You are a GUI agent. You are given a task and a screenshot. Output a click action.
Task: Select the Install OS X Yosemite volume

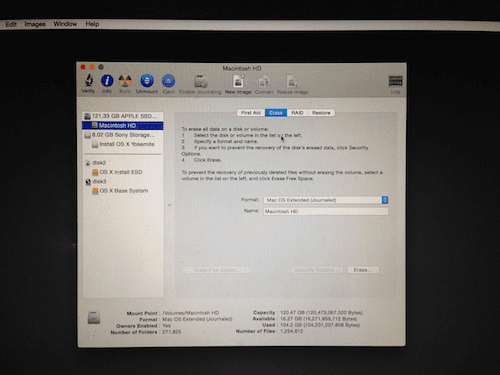click(x=123, y=144)
